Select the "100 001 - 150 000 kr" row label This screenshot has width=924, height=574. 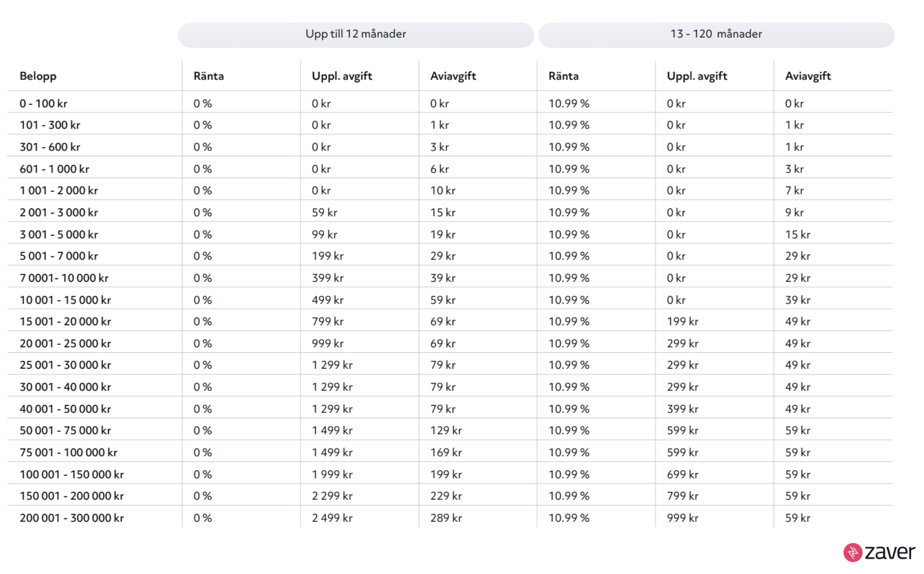tap(72, 475)
